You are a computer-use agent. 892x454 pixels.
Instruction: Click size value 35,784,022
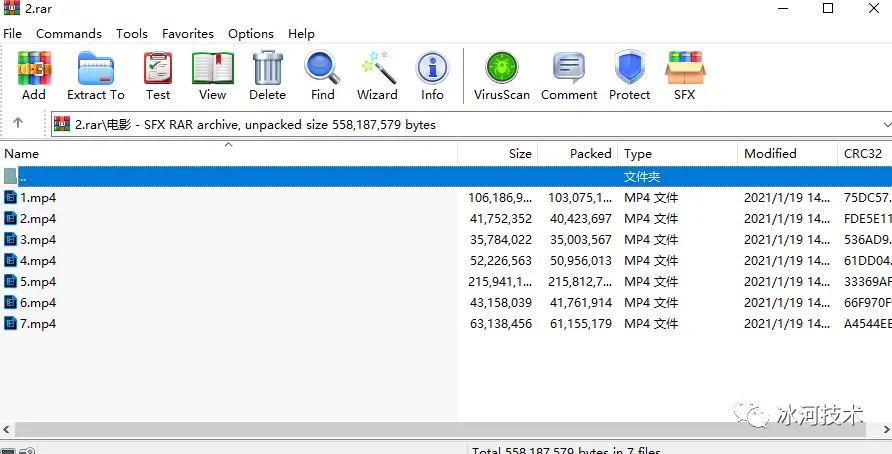coord(501,240)
